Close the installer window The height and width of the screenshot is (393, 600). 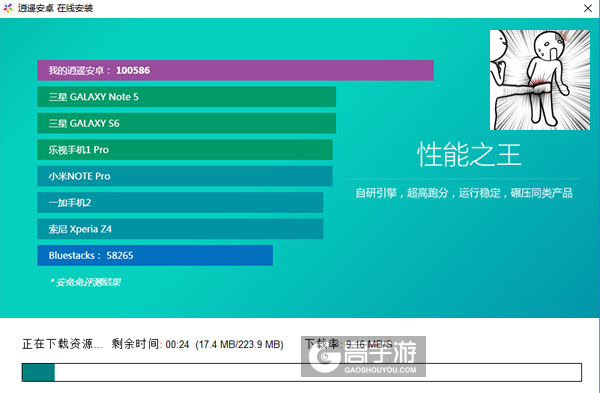click(588, 8)
